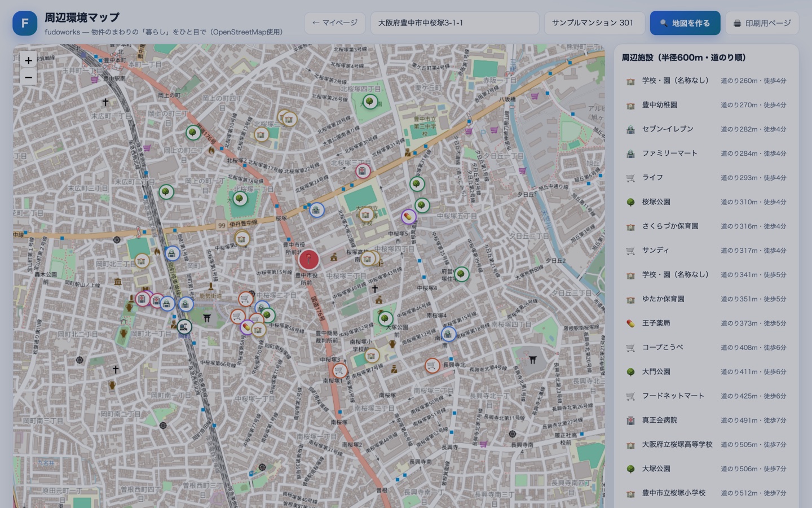Click the tree icon beside 大門公園

(x=630, y=372)
